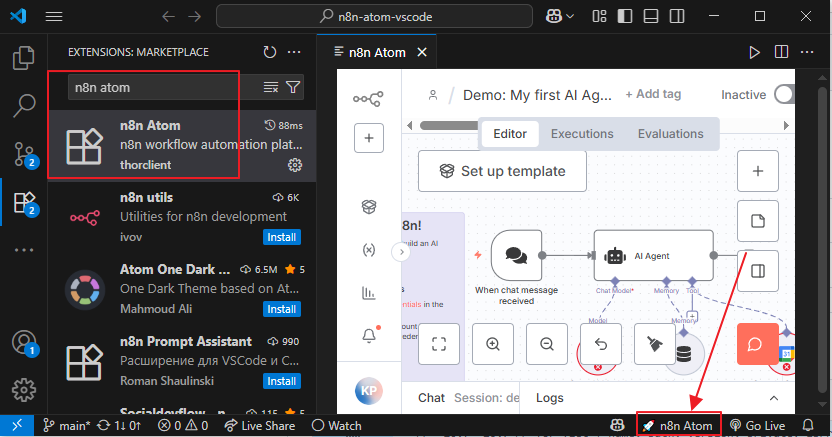This screenshot has height=437, width=832.
Task: Open the Manage gear in activity bar
Action: [x=24, y=390]
